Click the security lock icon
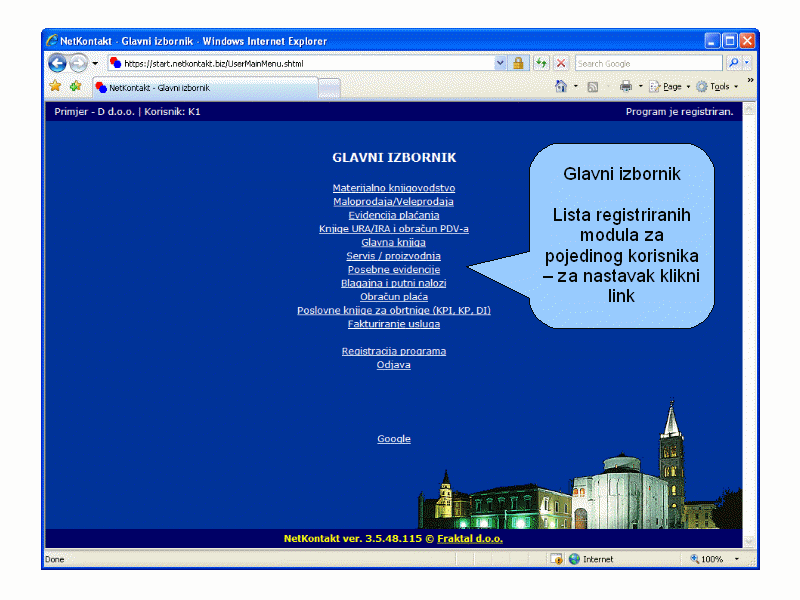Viewport: 800px width, 600px height. pos(518,63)
